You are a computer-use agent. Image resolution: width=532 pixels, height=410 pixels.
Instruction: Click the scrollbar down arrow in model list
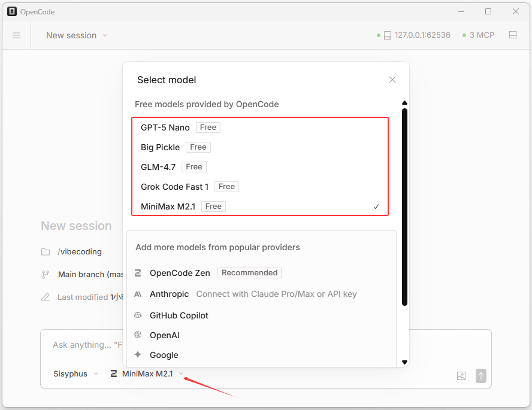(x=404, y=362)
